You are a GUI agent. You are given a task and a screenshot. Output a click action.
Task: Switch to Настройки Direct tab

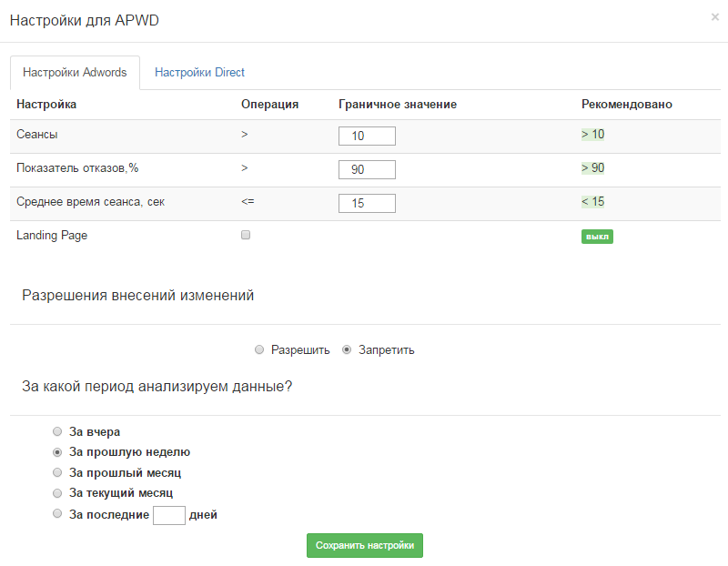(199, 73)
